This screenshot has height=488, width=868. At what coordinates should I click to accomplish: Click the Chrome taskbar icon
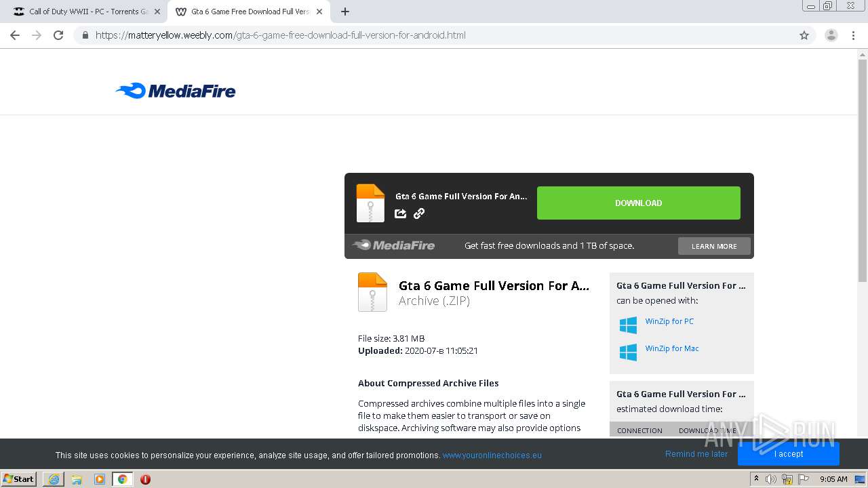coord(123,479)
